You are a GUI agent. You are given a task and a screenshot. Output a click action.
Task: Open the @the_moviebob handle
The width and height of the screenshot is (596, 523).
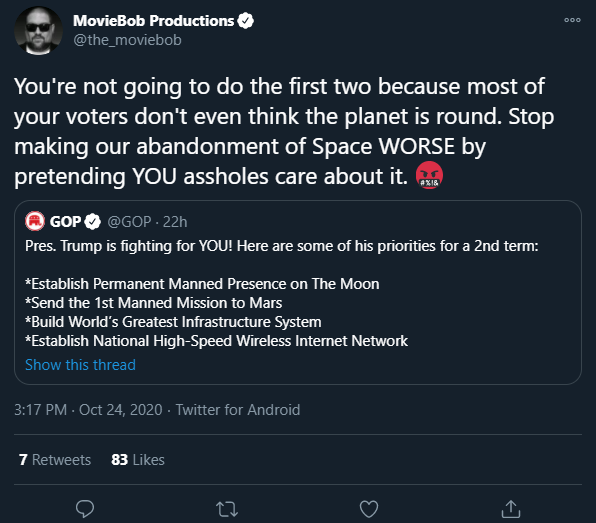tap(127, 40)
